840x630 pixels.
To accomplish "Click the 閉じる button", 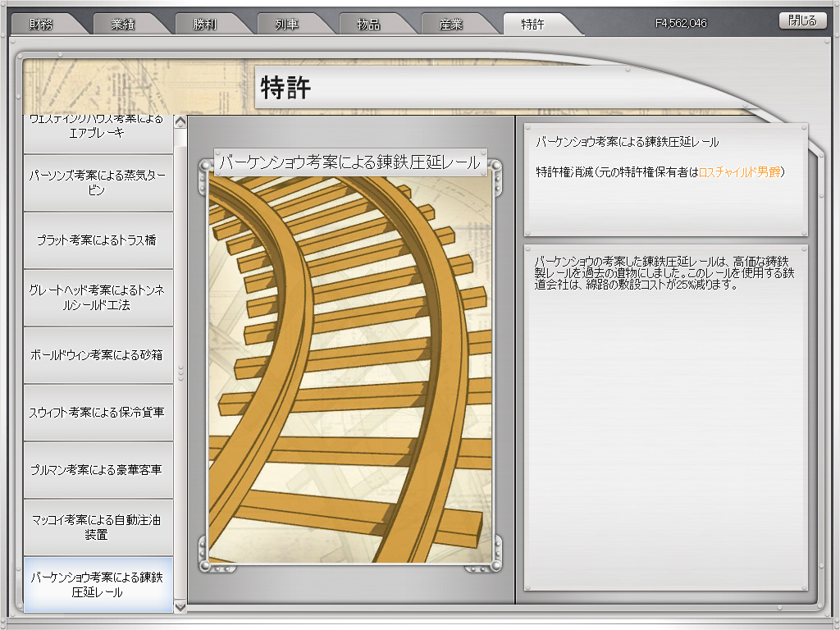I will click(802, 21).
